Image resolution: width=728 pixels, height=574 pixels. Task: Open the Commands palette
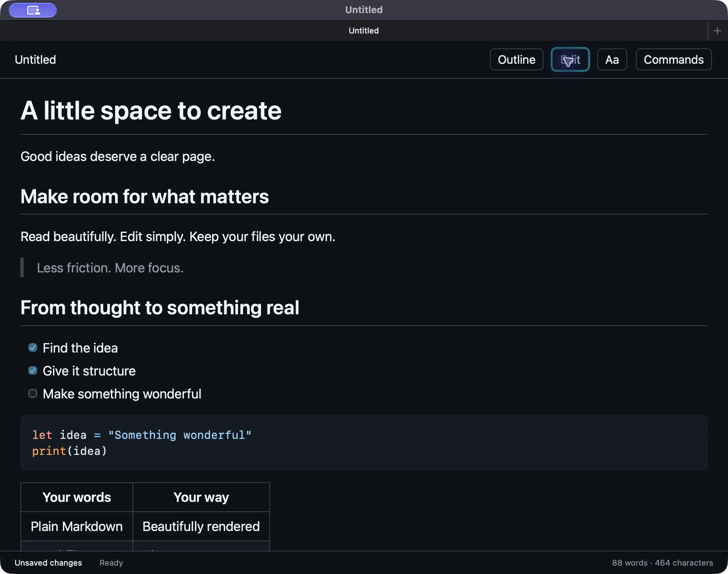point(673,59)
